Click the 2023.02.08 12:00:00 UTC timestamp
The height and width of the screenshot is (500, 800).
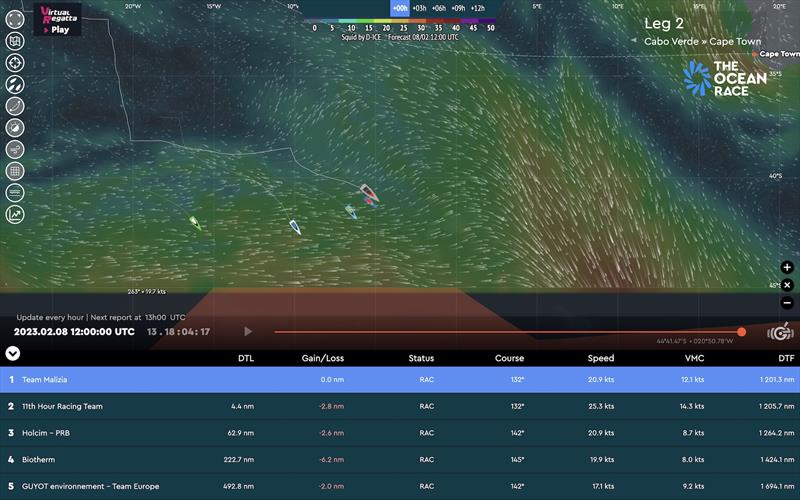point(74,332)
